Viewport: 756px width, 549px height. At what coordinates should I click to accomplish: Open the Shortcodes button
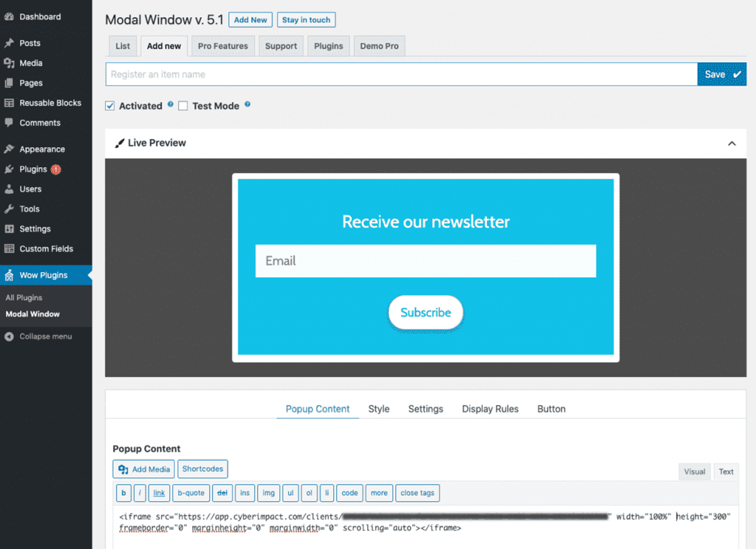pyautogui.click(x=203, y=469)
